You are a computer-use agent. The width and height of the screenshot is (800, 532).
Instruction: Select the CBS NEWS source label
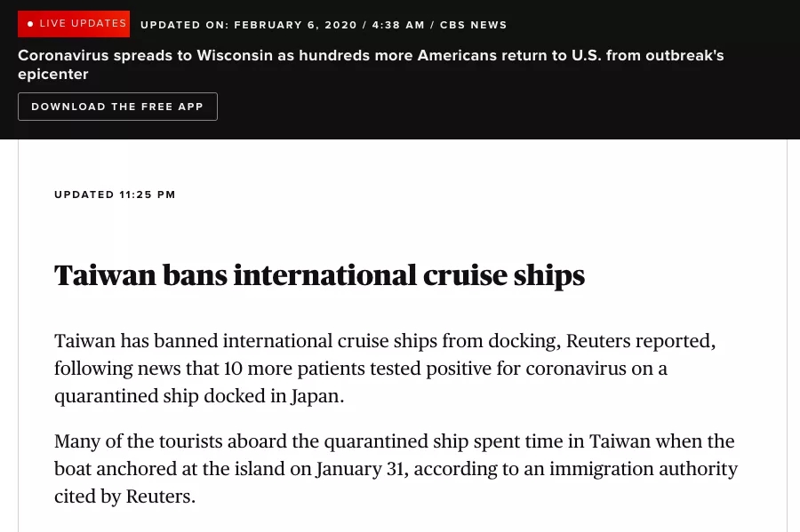pyautogui.click(x=474, y=25)
